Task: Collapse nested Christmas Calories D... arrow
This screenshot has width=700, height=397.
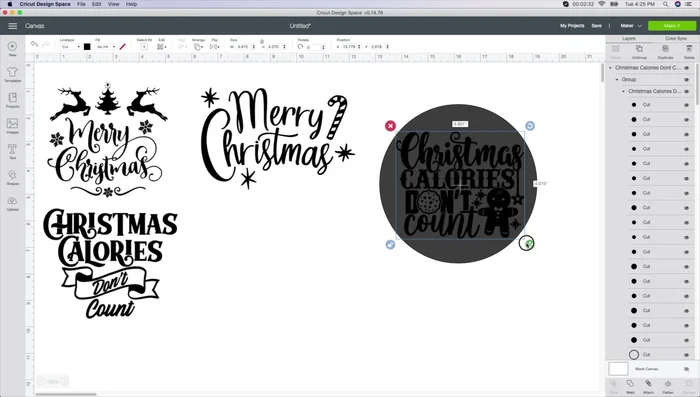Action: point(624,91)
